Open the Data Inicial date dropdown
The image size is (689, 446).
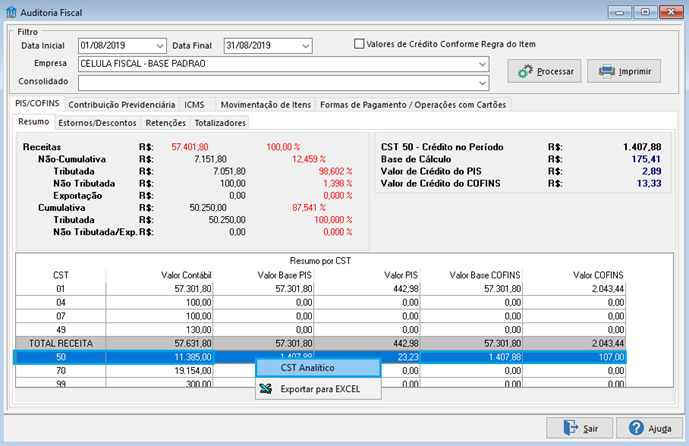(x=160, y=46)
